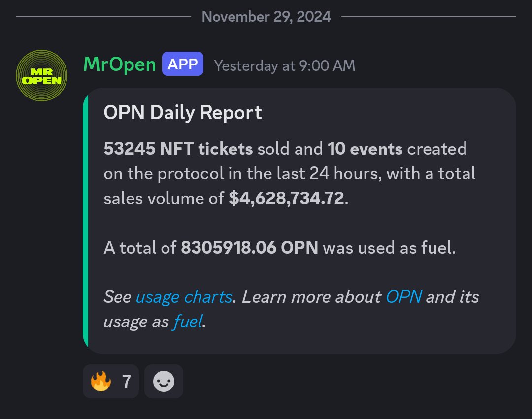Add a fire emoji reaction
This screenshot has width=532, height=419.
[x=111, y=382]
